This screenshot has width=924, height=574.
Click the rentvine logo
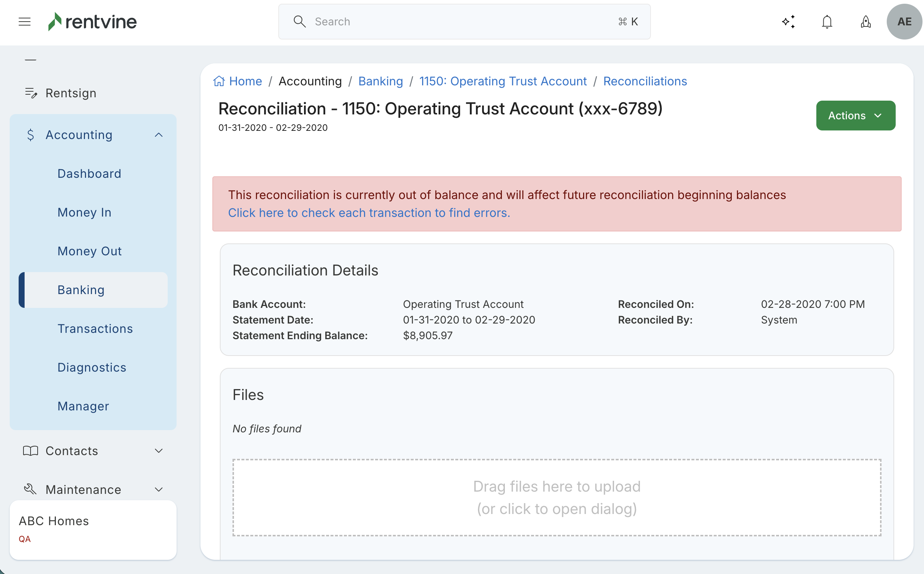coord(92,22)
